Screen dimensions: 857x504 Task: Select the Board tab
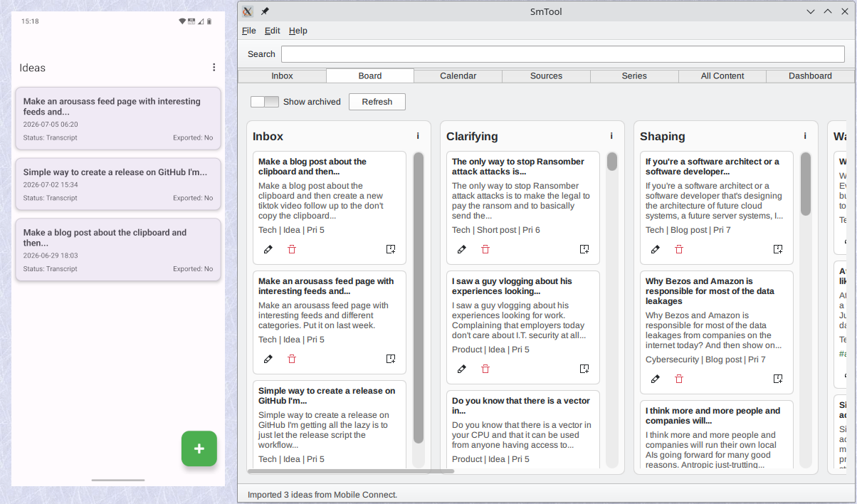(370, 76)
